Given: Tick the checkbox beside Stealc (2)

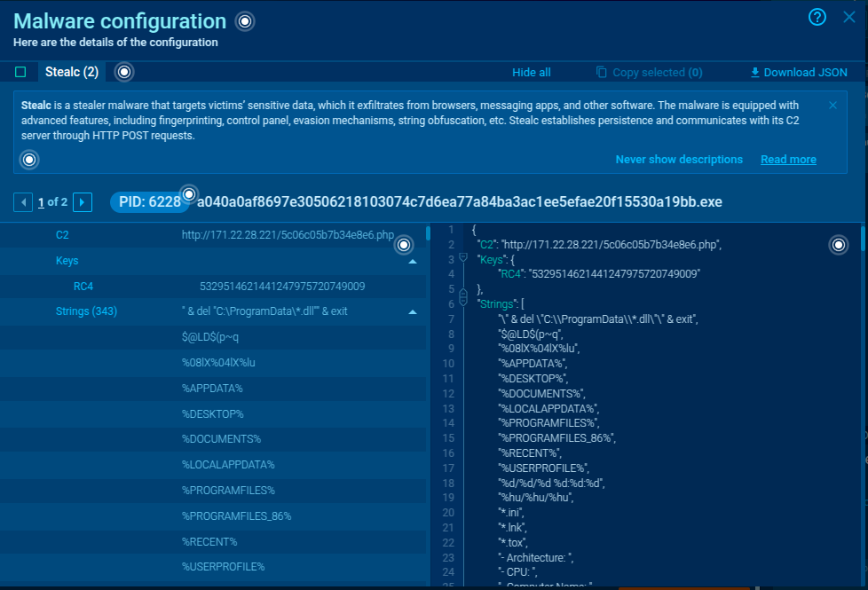Looking at the screenshot, I should click(x=21, y=73).
